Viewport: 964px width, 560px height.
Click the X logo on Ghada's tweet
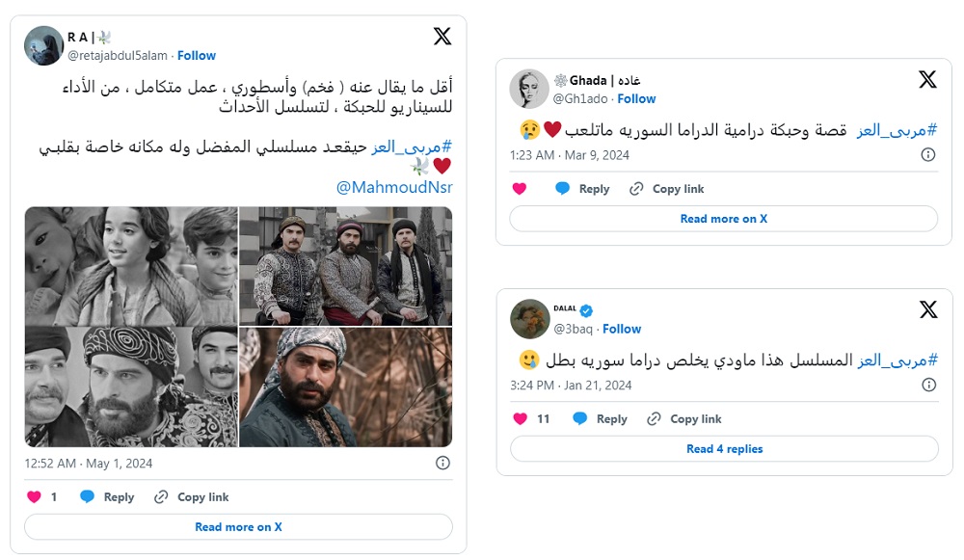pyautogui.click(x=927, y=79)
